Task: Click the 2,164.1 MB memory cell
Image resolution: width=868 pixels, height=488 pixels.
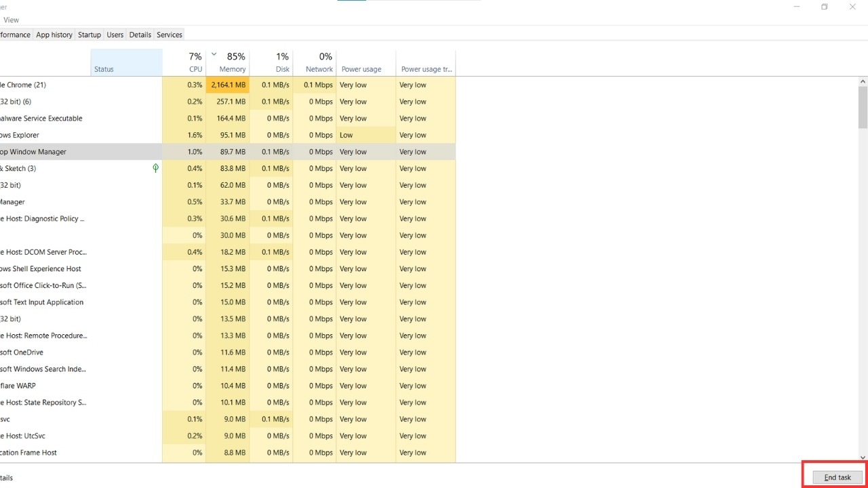Action: tap(228, 85)
